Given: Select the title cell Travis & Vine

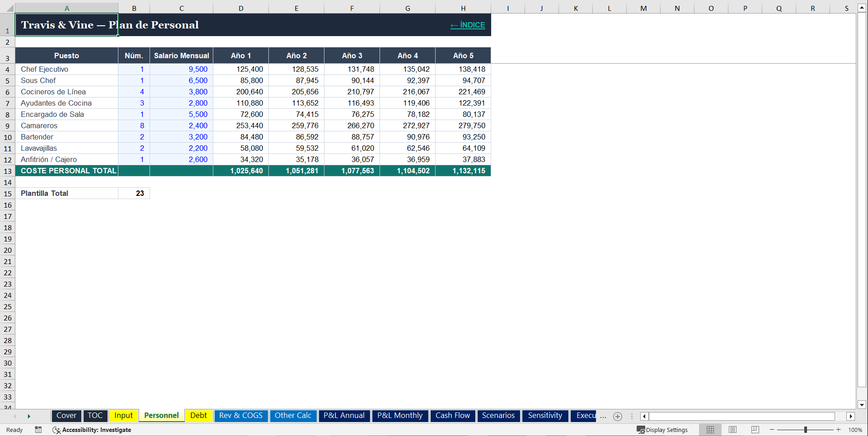Looking at the screenshot, I should [x=67, y=25].
